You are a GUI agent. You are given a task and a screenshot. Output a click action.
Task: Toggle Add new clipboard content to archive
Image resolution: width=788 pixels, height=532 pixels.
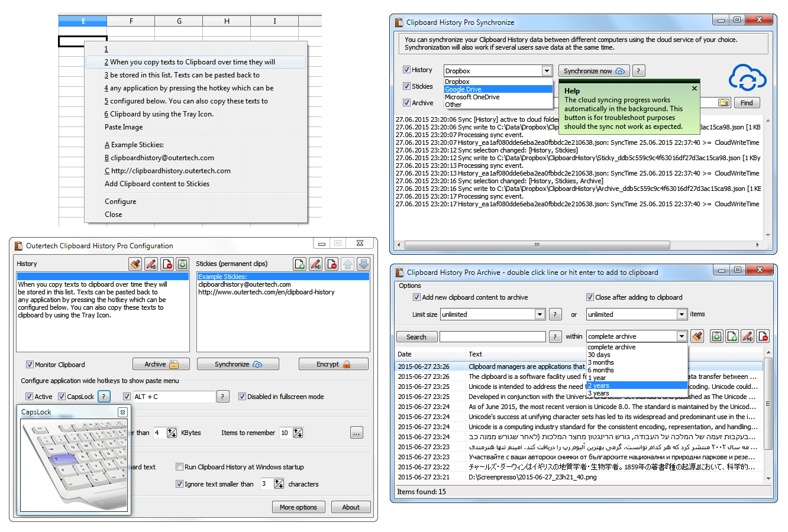tap(416, 297)
